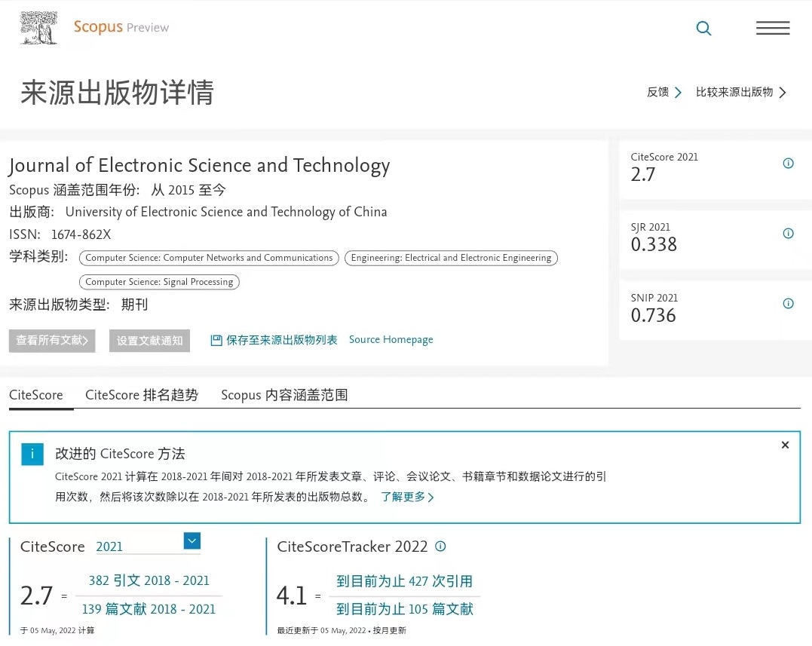The height and width of the screenshot is (646, 812).
Task: Expand the CiteScore year 2021 dropdown
Action: click(192, 541)
